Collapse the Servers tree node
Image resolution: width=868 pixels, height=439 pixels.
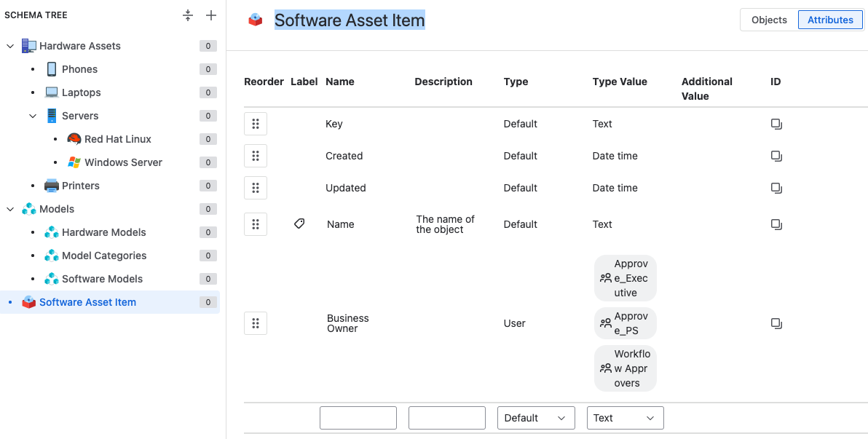[x=33, y=116]
